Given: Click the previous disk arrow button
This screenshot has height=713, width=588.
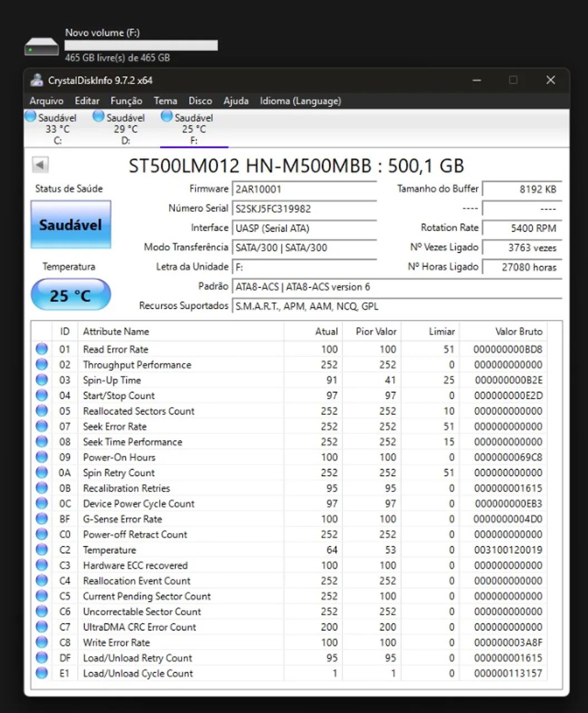Looking at the screenshot, I should click(41, 165).
